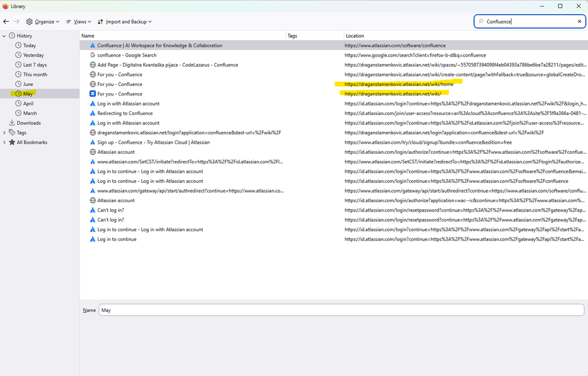
Task: Click Atlassian icon of last Log in row
Action: click(x=92, y=239)
